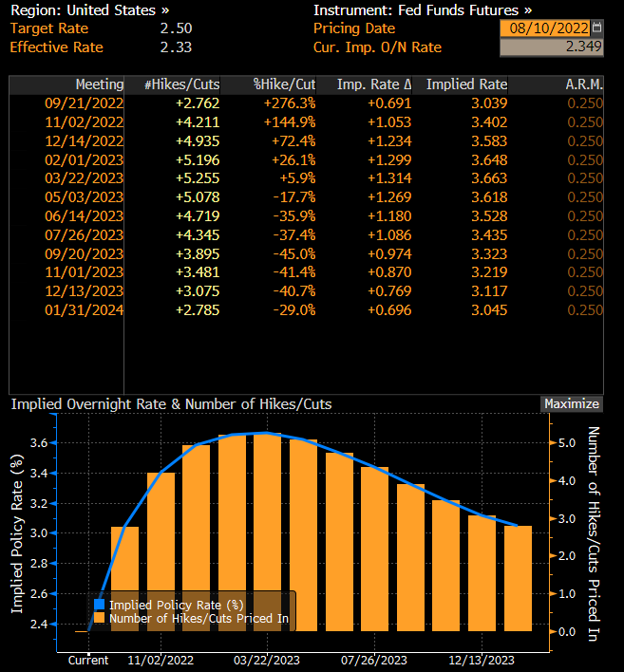Select meeting row 03/22/2023

(306, 178)
